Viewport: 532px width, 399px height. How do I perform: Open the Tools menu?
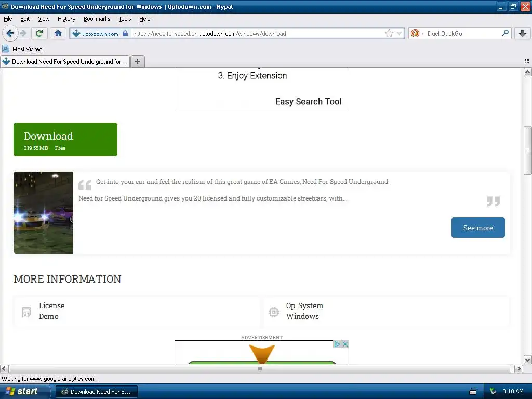(x=125, y=19)
